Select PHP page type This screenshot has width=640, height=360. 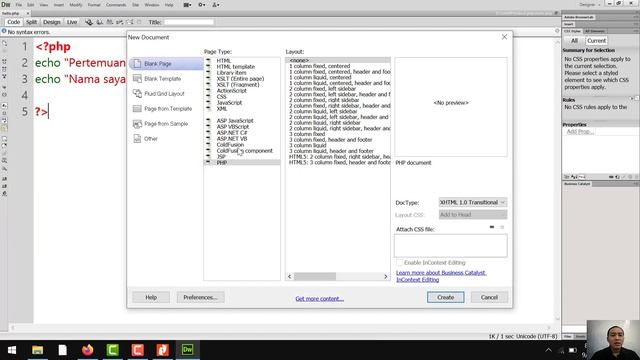tap(222, 162)
